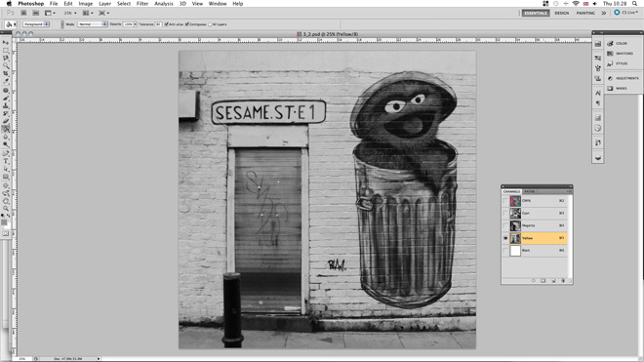Expand more workspaces chevron

(x=604, y=13)
